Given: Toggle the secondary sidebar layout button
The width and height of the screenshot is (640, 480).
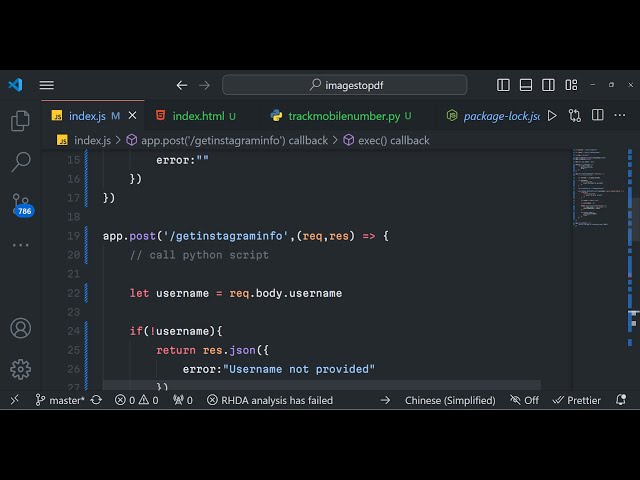Looking at the screenshot, I should pyautogui.click(x=547, y=85).
